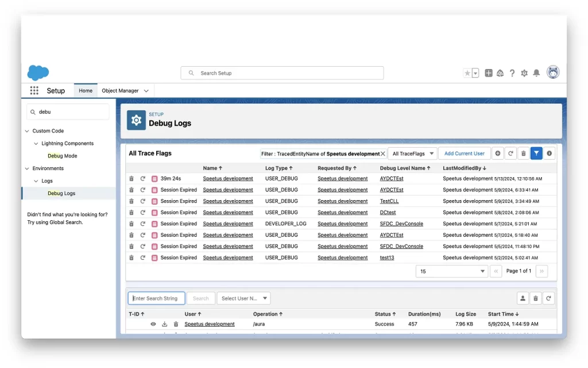Click the user icon button in logs toolbar
The height and width of the screenshot is (368, 588).
point(523,298)
